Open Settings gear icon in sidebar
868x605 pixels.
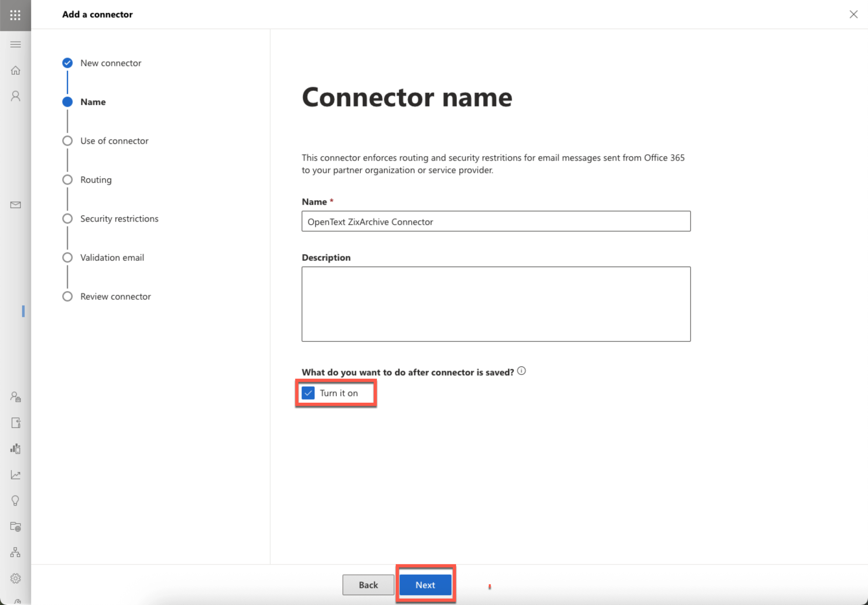point(16,578)
